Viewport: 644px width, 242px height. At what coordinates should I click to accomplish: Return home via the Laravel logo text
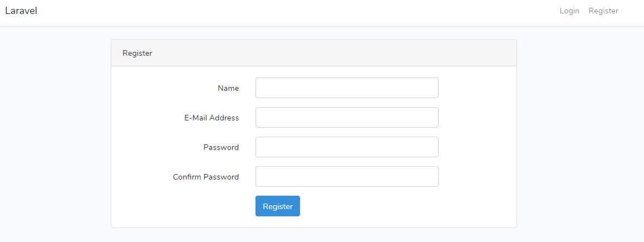tap(21, 11)
